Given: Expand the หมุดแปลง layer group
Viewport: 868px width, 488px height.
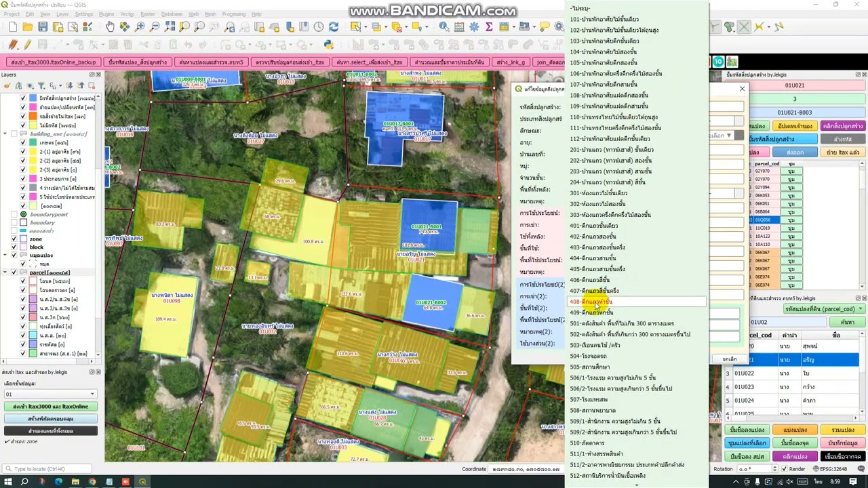Looking at the screenshot, I should pyautogui.click(x=5, y=256).
